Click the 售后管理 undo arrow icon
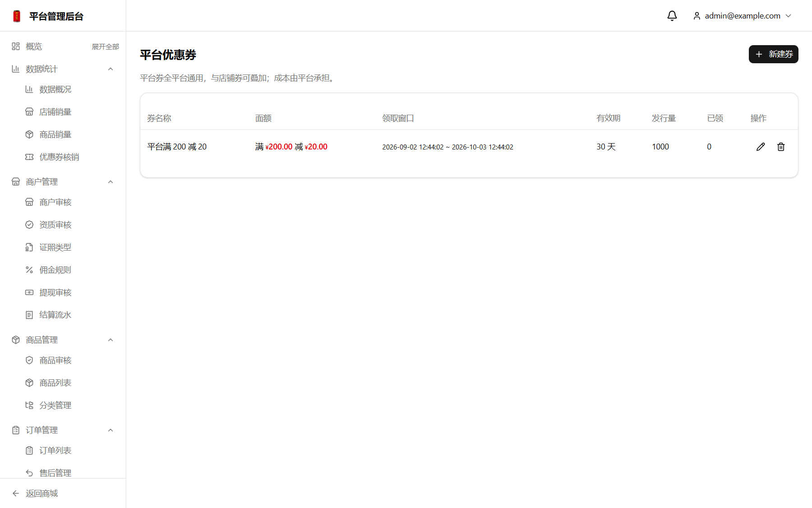812x508 pixels. [x=29, y=473]
